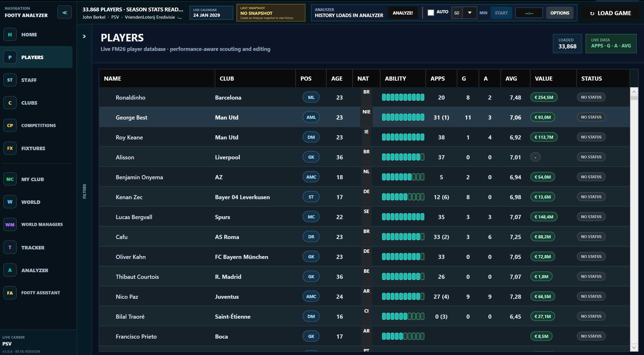Click the Players 'P' sidebar icon
This screenshot has height=355, width=644.
(x=10, y=57)
